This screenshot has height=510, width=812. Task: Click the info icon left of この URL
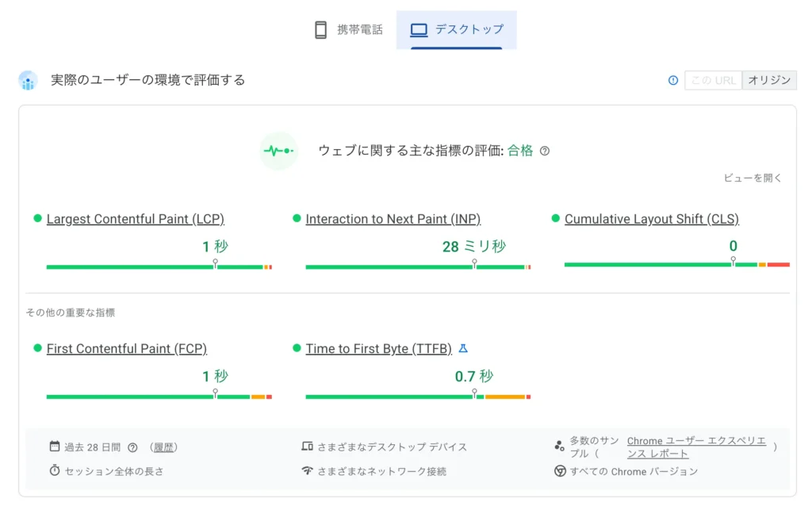pos(672,80)
